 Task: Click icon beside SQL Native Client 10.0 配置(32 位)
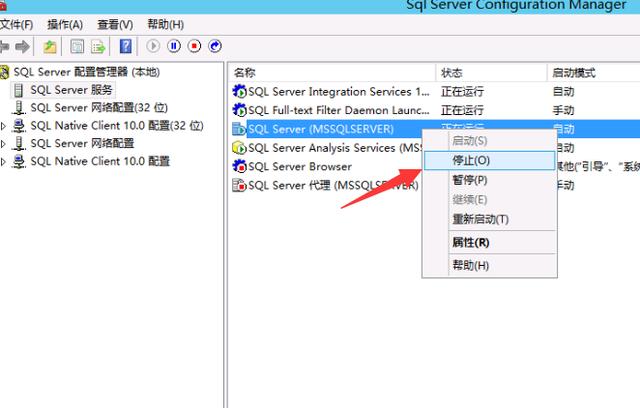point(19,126)
